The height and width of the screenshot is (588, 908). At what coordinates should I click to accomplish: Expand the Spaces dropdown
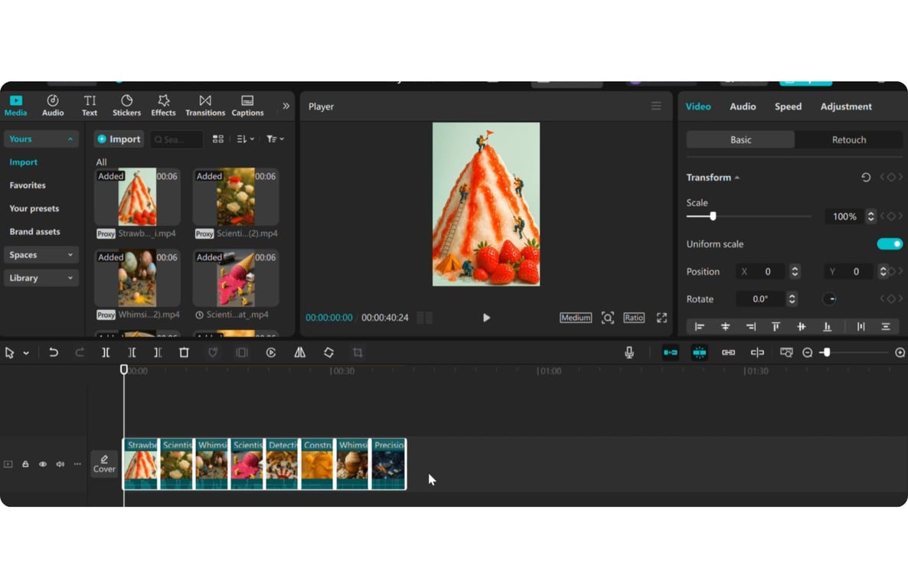41,255
